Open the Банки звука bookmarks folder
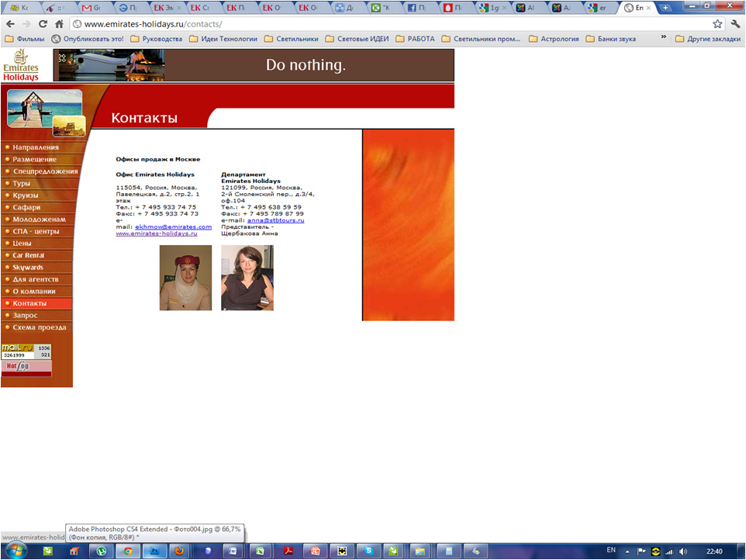746x560 pixels. pyautogui.click(x=611, y=39)
